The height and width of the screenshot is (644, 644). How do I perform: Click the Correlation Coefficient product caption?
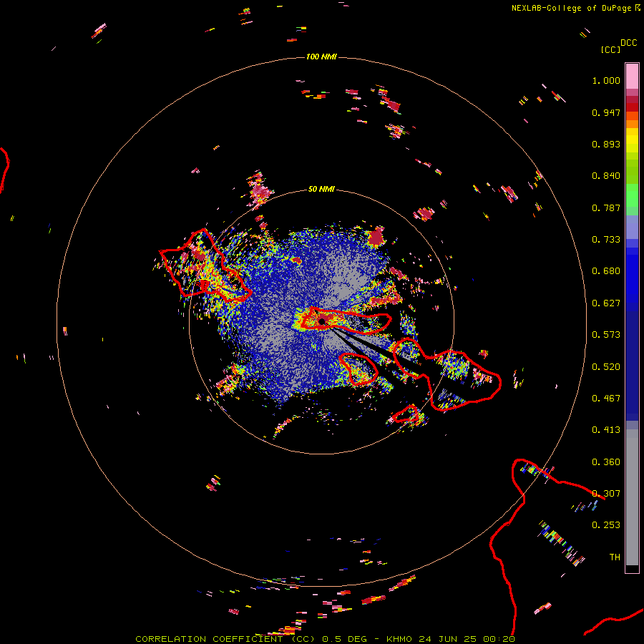(x=325, y=639)
